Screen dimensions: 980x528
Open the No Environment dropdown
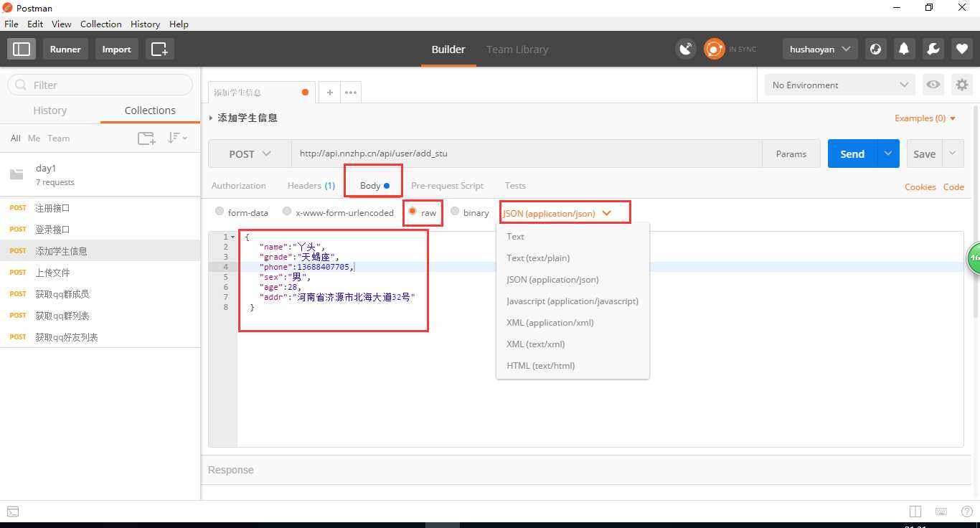point(840,85)
